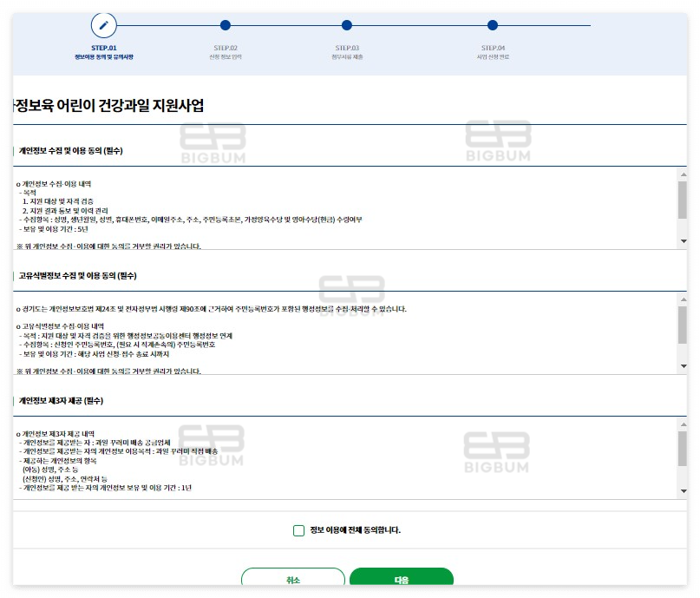The width and height of the screenshot is (700, 598).
Task: Click scrollbar thumb in 고유식별정보 box
Action: [682, 325]
